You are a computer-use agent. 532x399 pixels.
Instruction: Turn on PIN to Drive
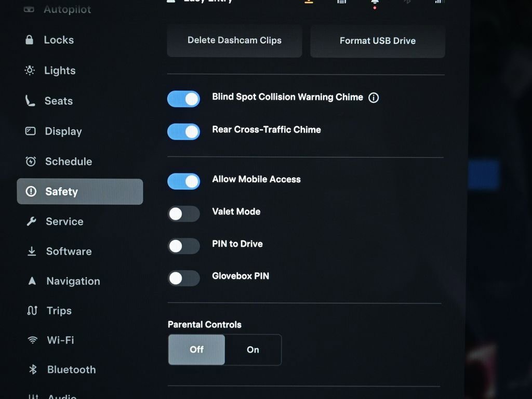pyautogui.click(x=183, y=246)
